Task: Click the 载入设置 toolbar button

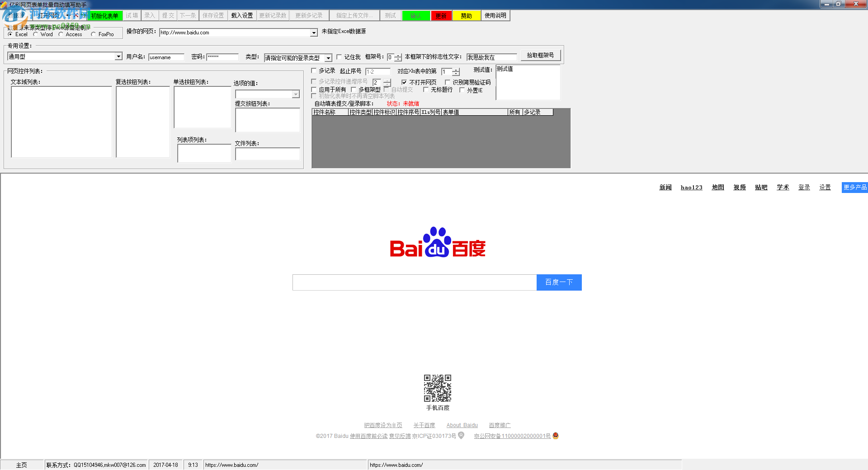Action: tap(242, 15)
